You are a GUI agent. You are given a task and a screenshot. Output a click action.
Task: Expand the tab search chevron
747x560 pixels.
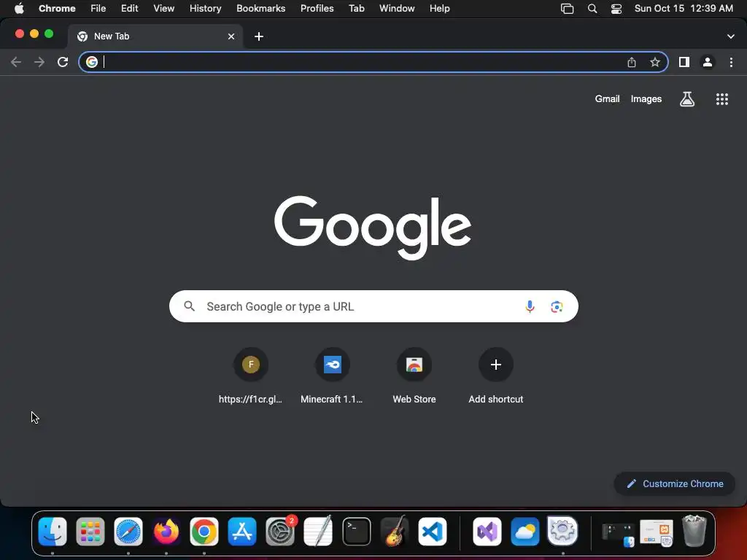[730, 36]
